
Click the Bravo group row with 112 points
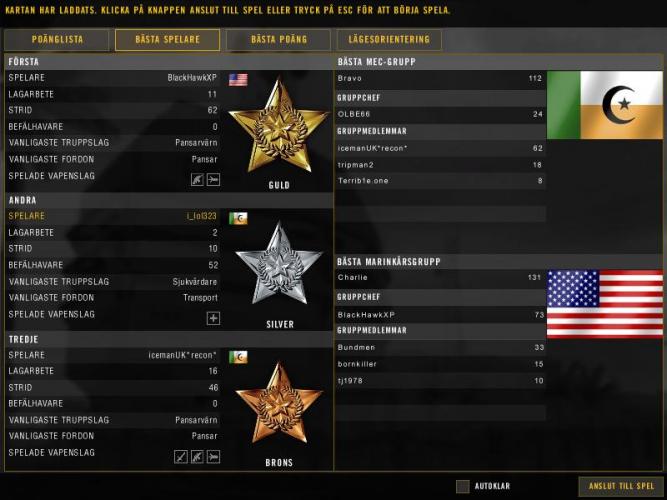pyautogui.click(x=440, y=78)
